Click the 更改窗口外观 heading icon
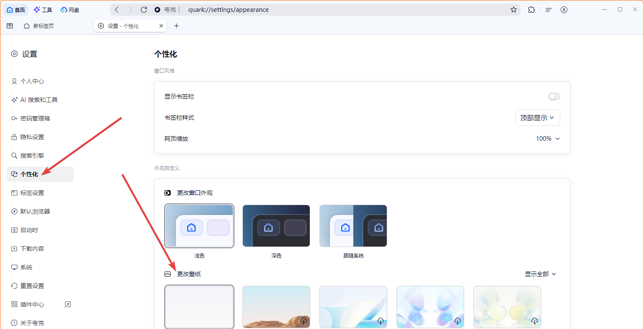 [168, 193]
